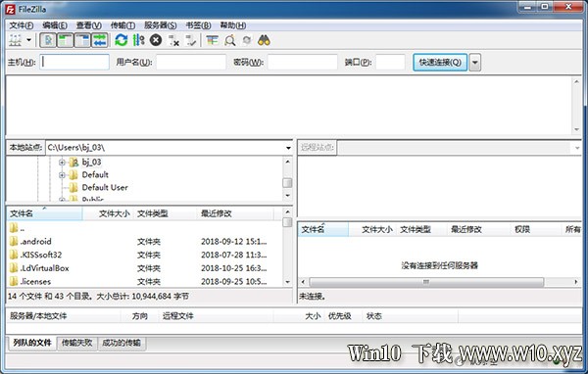Expand the bj_03 folder tree node

(x=62, y=163)
